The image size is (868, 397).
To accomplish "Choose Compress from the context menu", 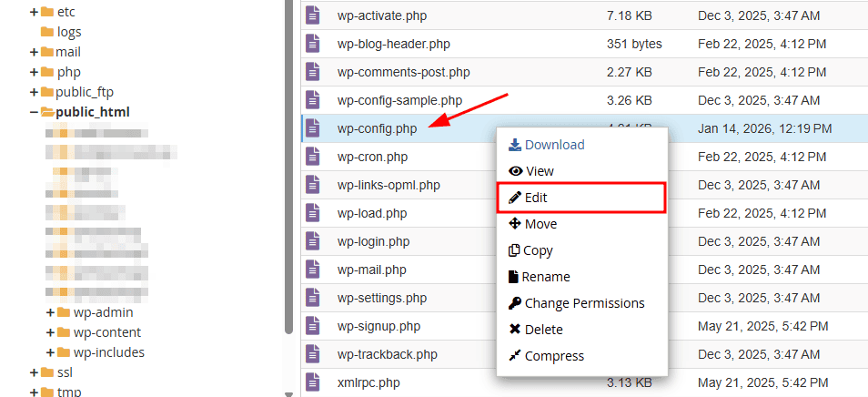I will point(582,355).
